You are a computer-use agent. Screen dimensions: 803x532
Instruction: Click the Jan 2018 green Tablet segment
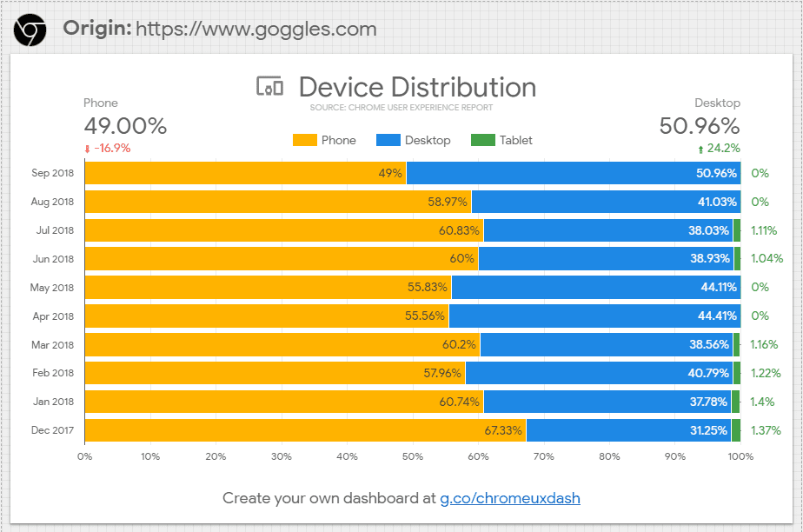pyautogui.click(x=736, y=402)
